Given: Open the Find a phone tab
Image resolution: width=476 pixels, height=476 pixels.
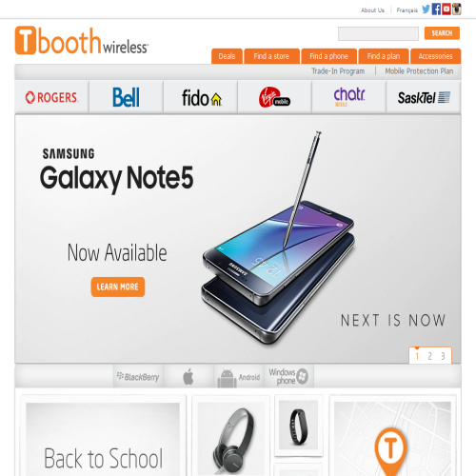Looking at the screenshot, I should click(328, 56).
